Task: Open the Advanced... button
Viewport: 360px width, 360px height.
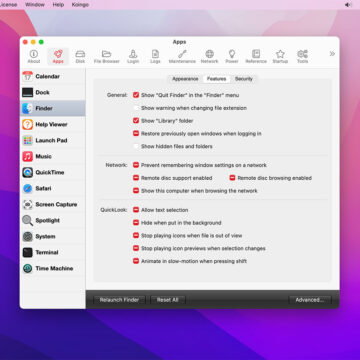Action: click(x=310, y=300)
